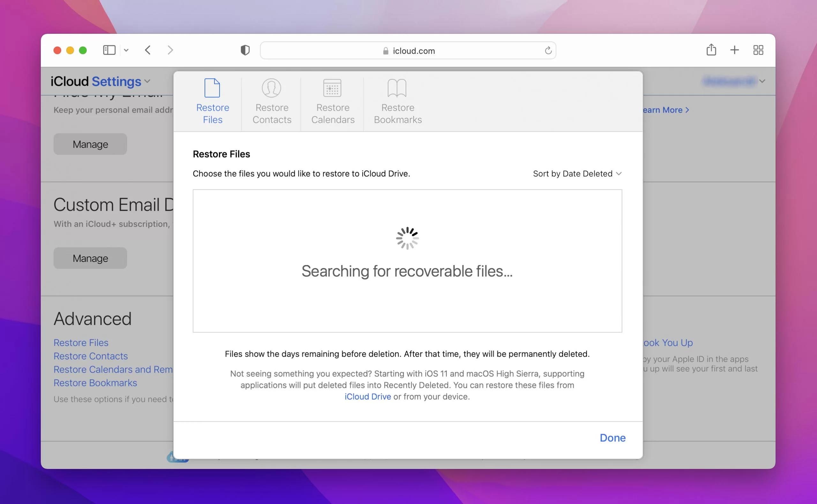Click the share icon in browser toolbar

click(x=711, y=49)
